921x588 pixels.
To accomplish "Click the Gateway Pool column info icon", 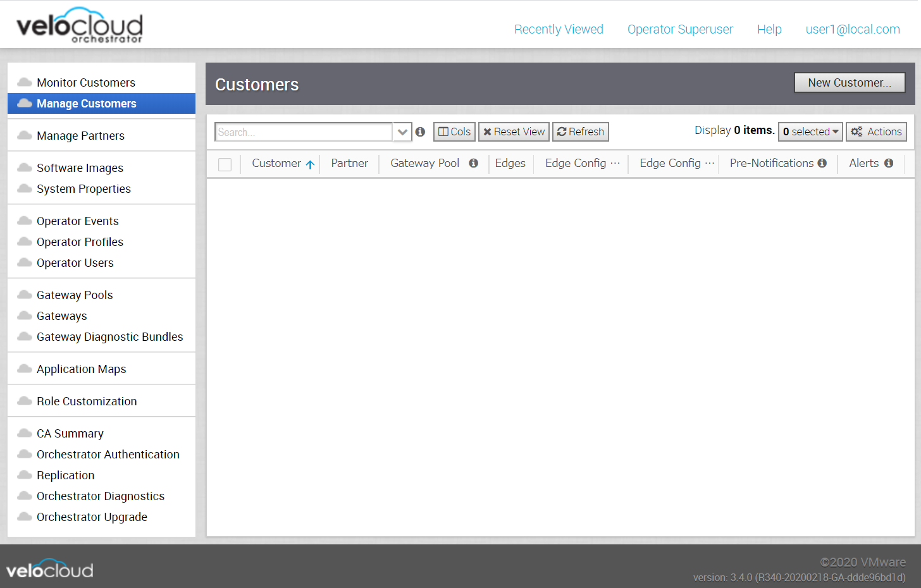I will click(473, 163).
